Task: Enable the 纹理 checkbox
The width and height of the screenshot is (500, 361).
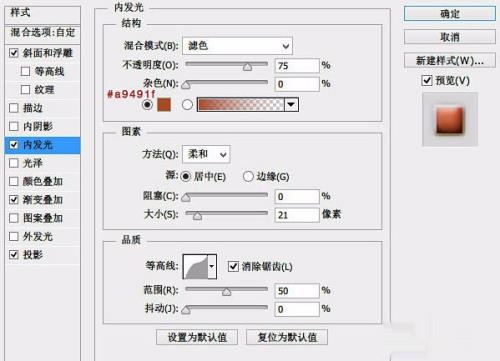Action: [x=25, y=90]
